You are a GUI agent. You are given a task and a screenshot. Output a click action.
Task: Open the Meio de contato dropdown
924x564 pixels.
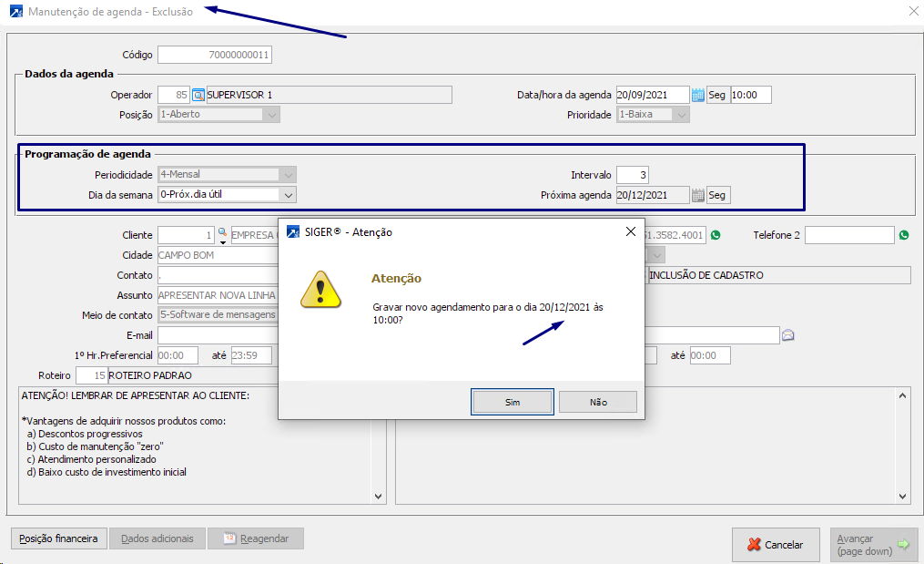point(218,315)
